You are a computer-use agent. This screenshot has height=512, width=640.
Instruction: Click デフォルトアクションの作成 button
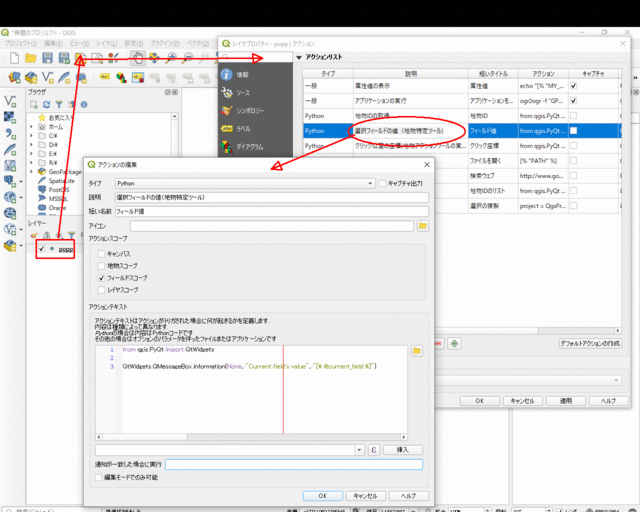[590, 344]
